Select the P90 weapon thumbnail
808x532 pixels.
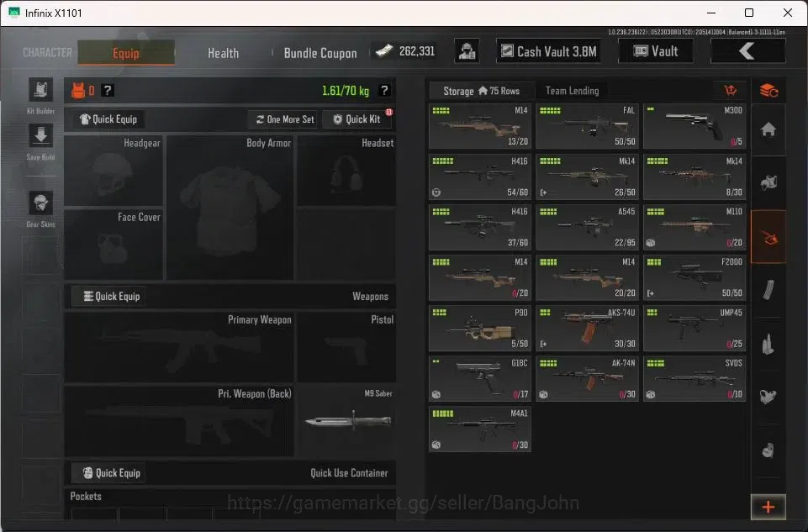(480, 329)
